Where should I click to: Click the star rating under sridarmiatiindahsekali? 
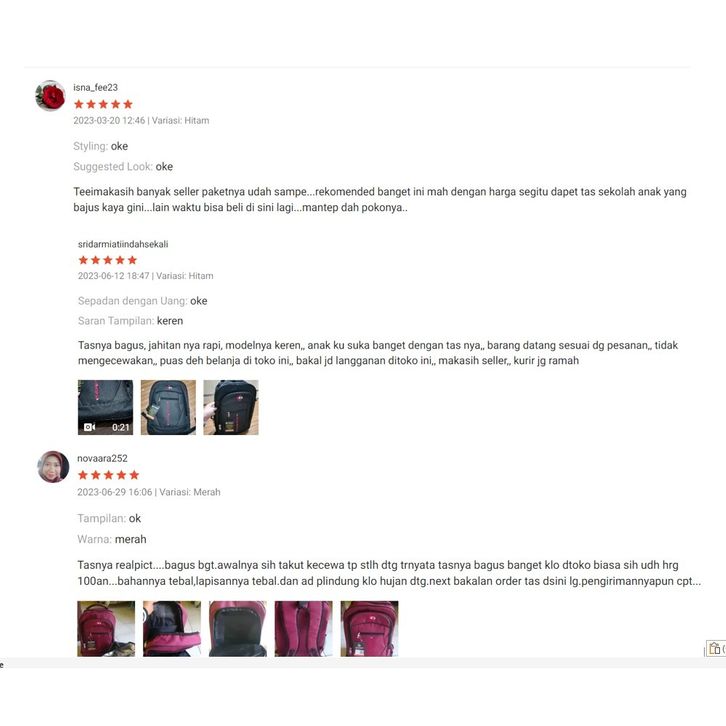108,260
